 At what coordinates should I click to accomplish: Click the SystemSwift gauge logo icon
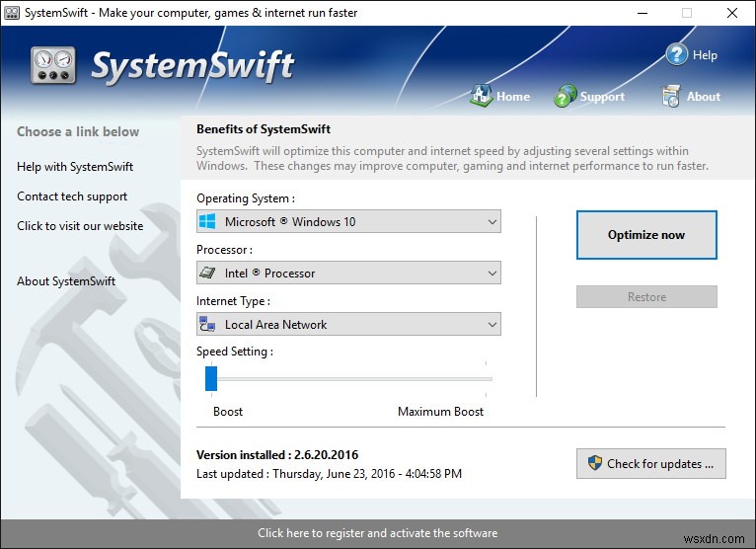[x=53, y=65]
